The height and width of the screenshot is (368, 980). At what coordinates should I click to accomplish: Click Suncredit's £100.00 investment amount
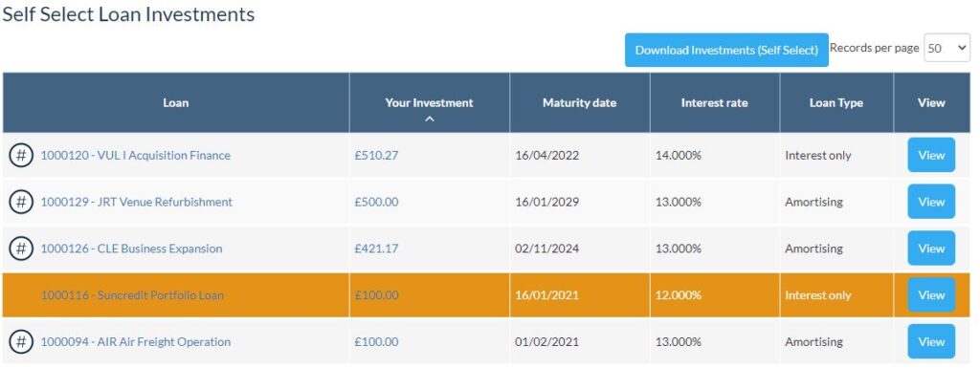(x=376, y=295)
